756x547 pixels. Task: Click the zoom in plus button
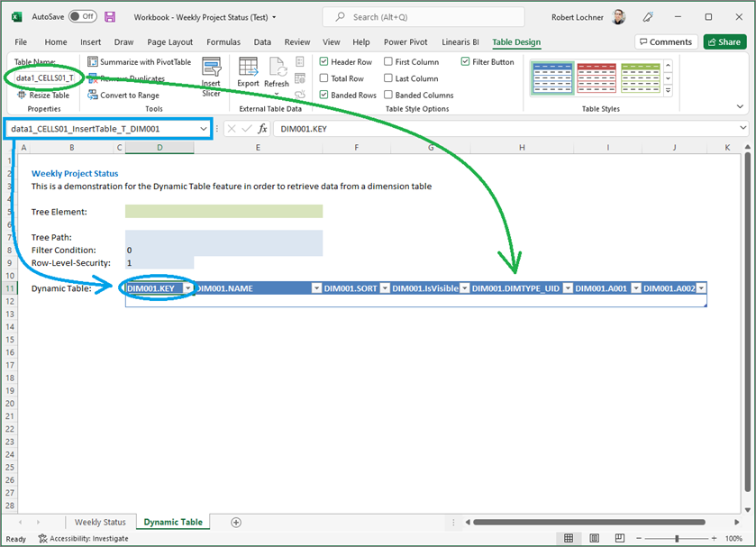click(x=714, y=538)
